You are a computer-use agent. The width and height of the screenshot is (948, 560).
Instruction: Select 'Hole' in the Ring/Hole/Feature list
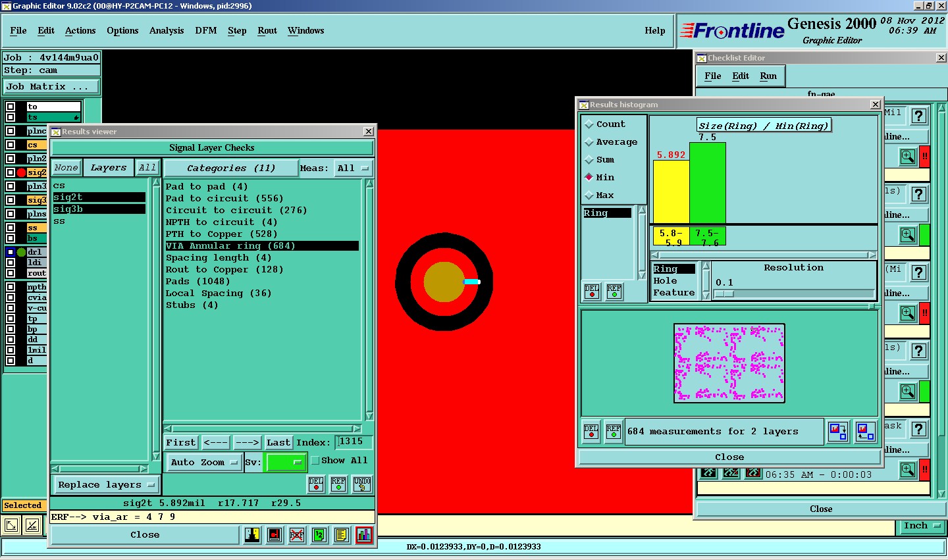click(665, 281)
